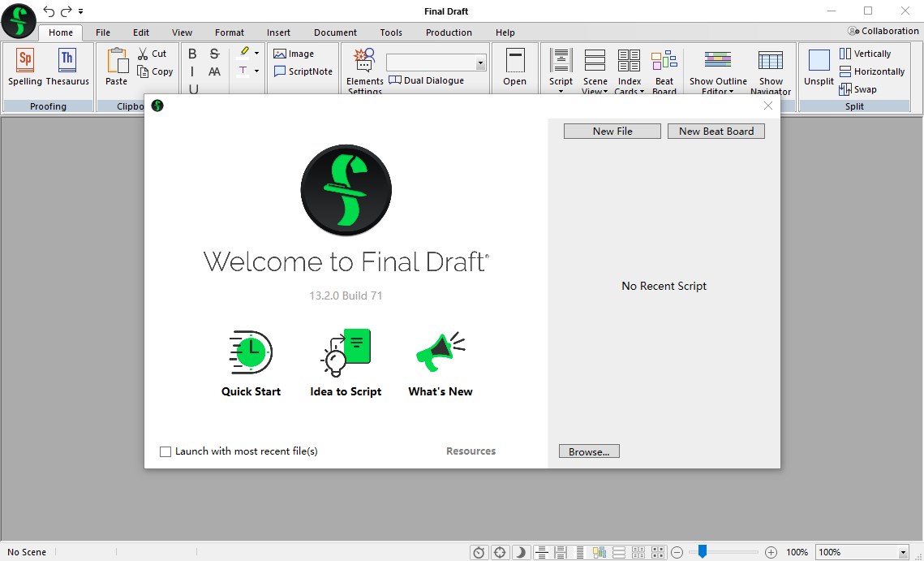Open the Thesaurus tool
Screen dimensions: 924x561
click(x=67, y=67)
